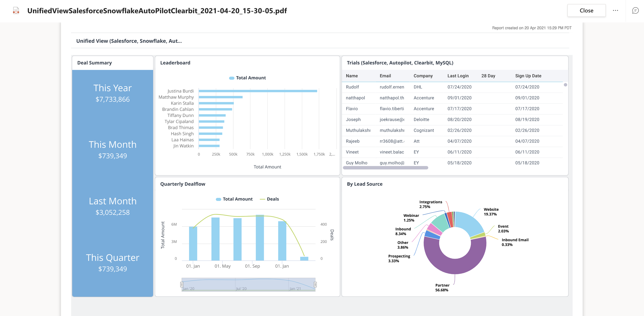Click the Trials table horizontal scrollbar
644x316 pixels.
point(385,168)
